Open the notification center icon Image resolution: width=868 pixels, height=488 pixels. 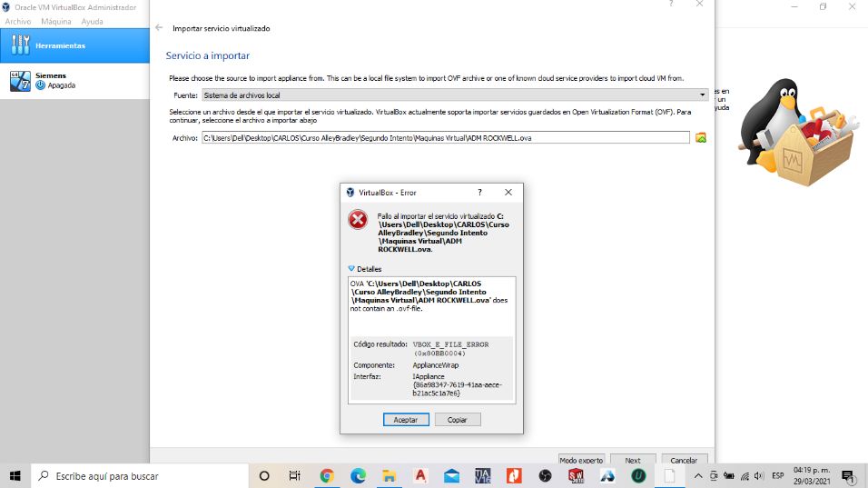(x=847, y=476)
